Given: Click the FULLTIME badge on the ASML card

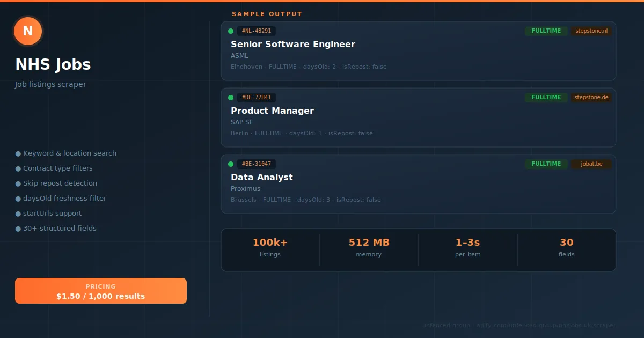Looking at the screenshot, I should 546,31.
